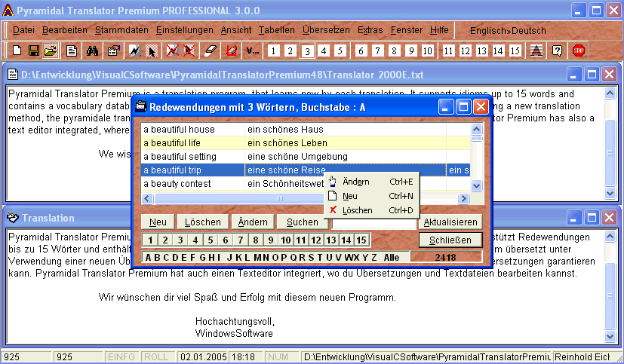Choose Löschen Ctrl+D in the context menu
This screenshot has width=624, height=364.
click(372, 210)
